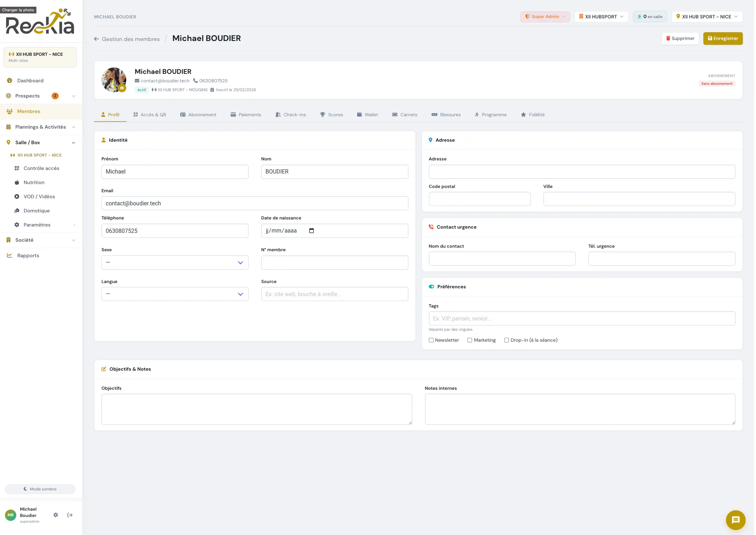Click the Rapports chart icon
The image size is (756, 535).
click(10, 255)
